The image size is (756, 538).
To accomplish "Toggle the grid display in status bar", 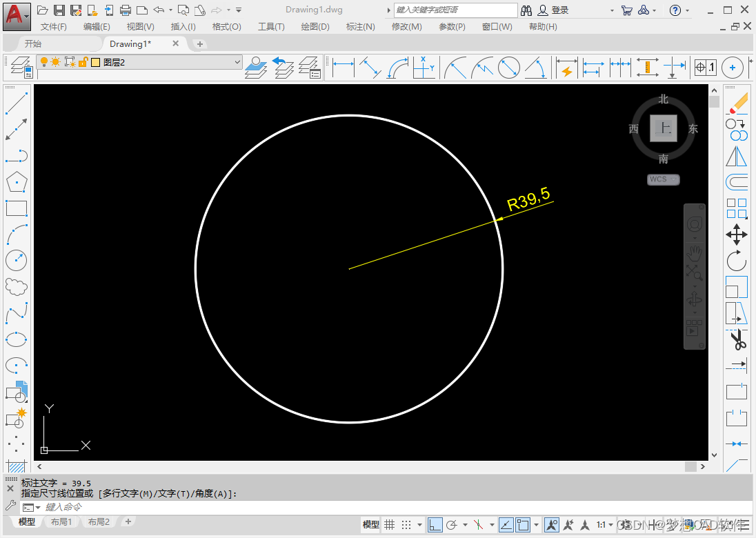I will pyautogui.click(x=390, y=524).
